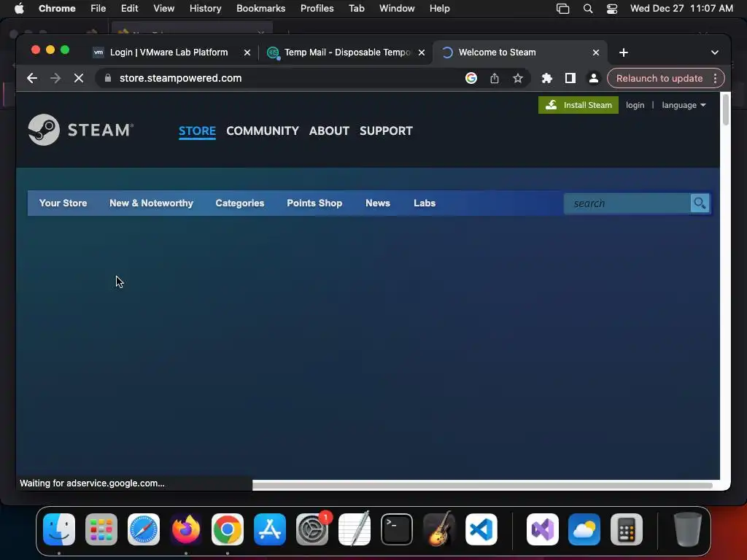Click the STORE navigation link
The image size is (747, 560).
coord(197,131)
